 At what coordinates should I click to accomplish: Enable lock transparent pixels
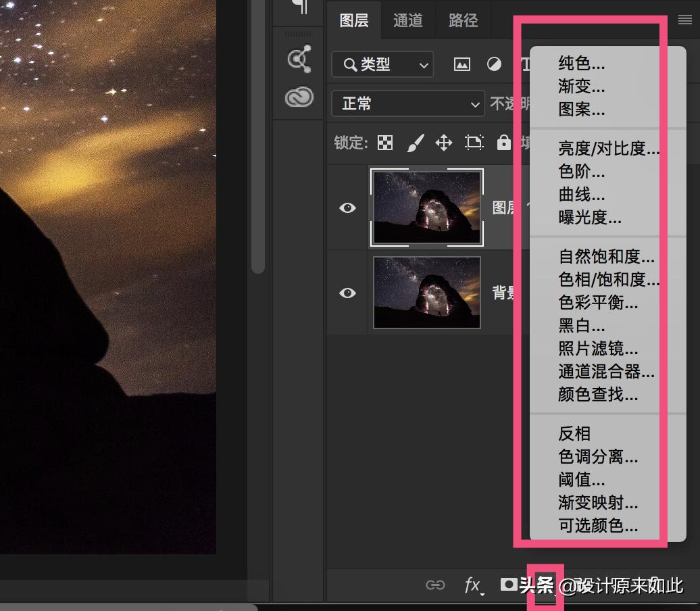(x=384, y=143)
